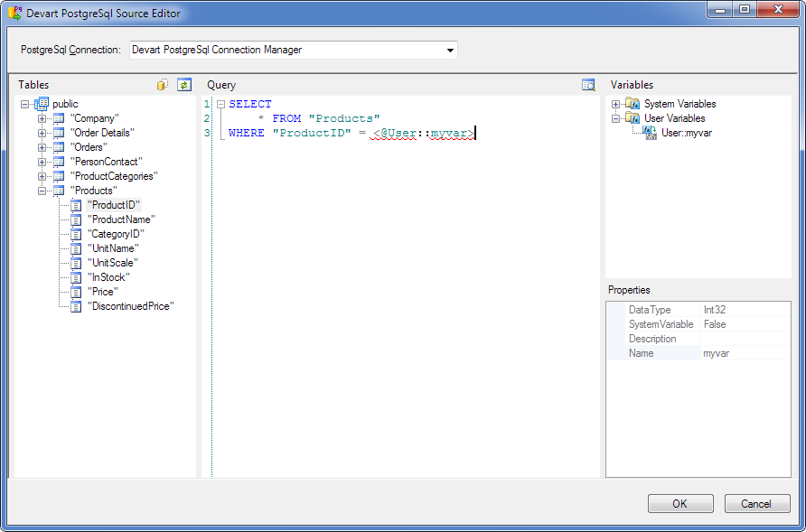Viewport: 806px width, 532px height.
Task: Expand the System Variables node
Action: point(616,104)
